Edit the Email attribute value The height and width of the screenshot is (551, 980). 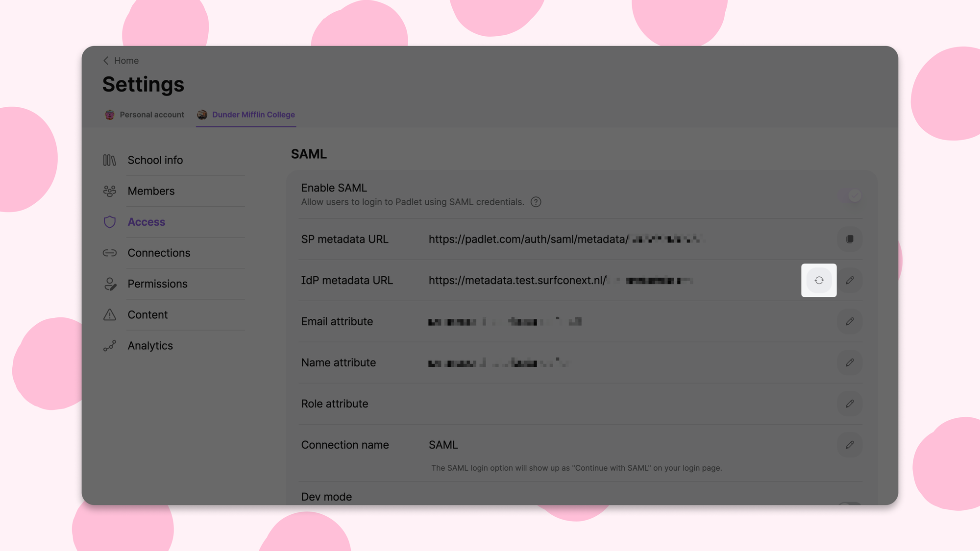point(850,322)
